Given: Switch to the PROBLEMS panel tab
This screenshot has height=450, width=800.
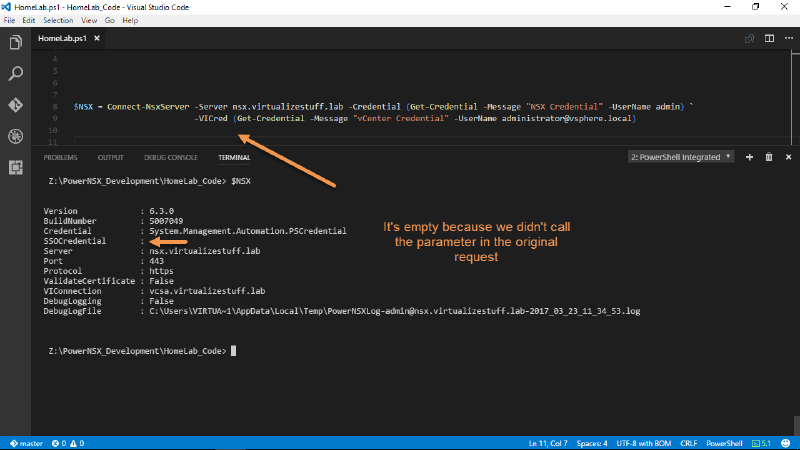Looking at the screenshot, I should 61,158.
